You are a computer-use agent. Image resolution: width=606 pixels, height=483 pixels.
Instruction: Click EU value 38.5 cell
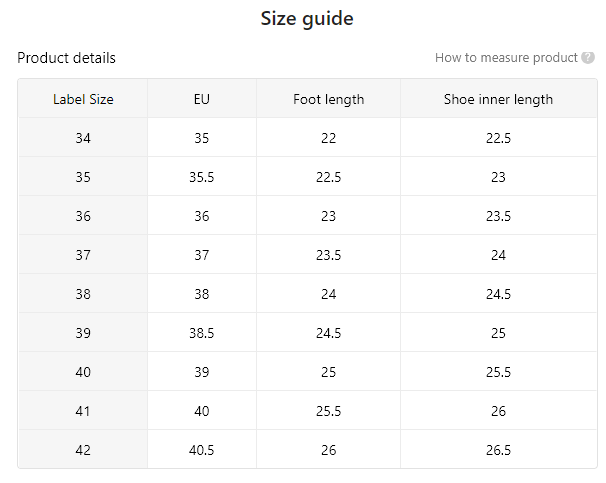tap(202, 333)
